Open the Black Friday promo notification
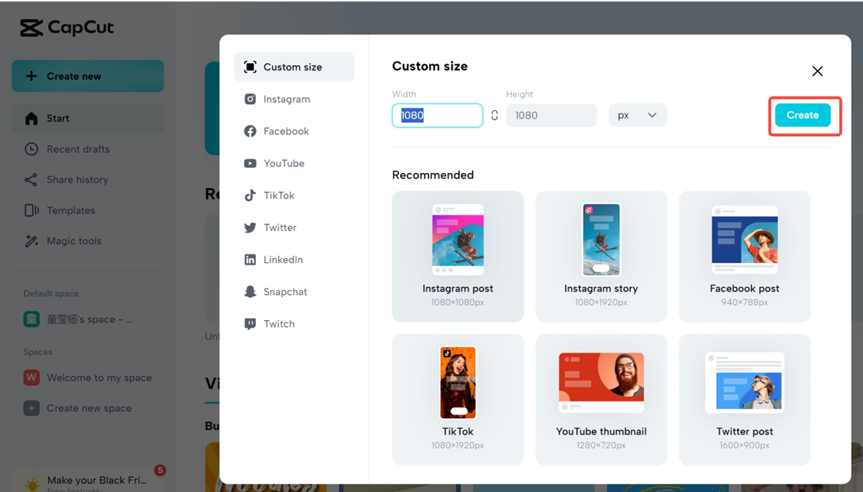 88,480
